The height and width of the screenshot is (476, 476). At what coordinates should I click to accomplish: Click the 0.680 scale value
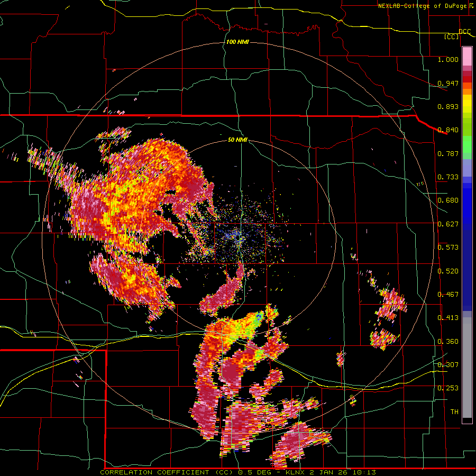click(448, 200)
